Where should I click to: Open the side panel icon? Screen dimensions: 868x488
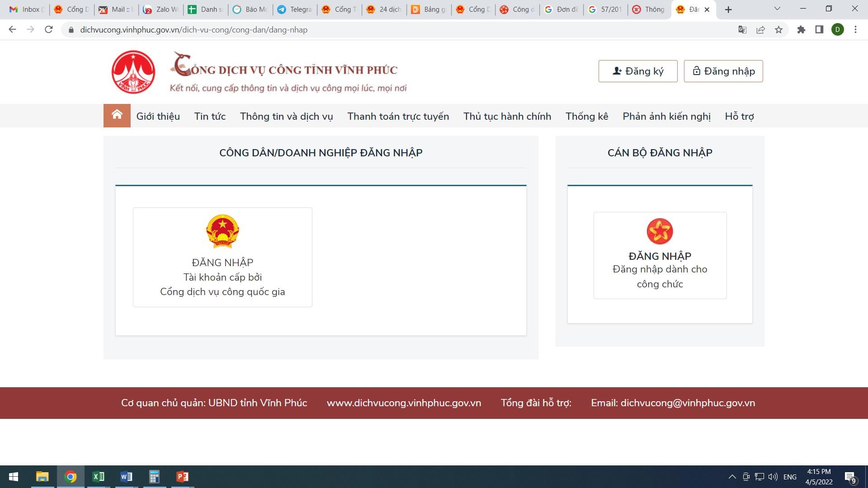(819, 30)
